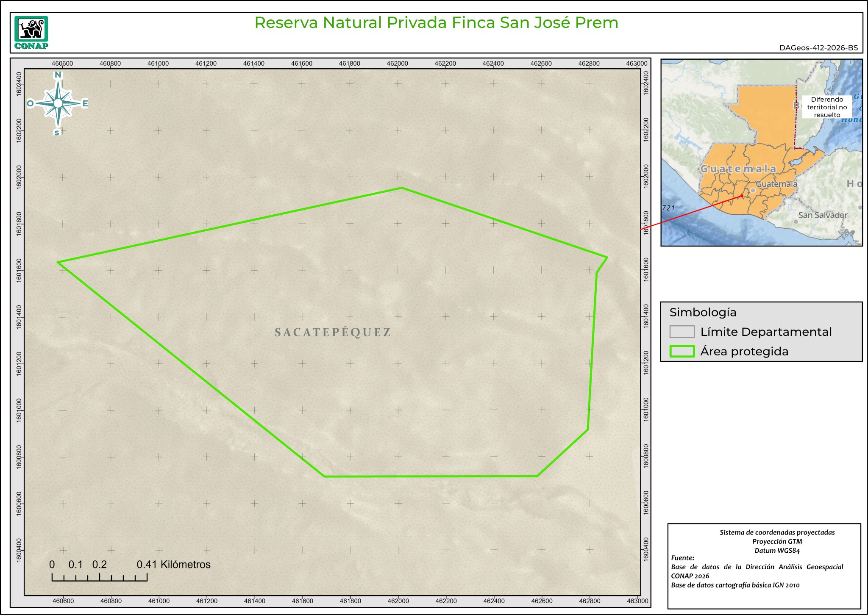
Task: Click the green Área protegida legend symbol
Action: click(682, 351)
